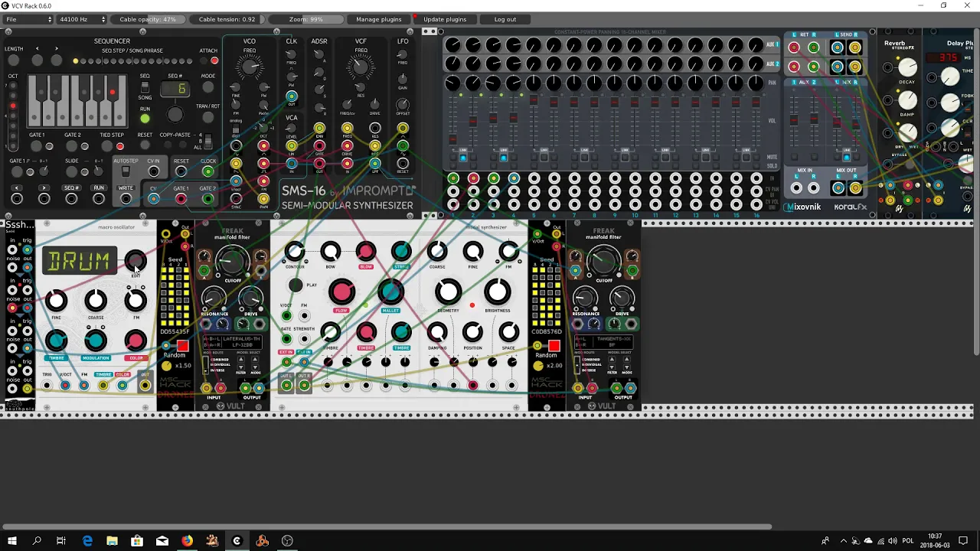Open Firefox from the taskbar

(187, 541)
